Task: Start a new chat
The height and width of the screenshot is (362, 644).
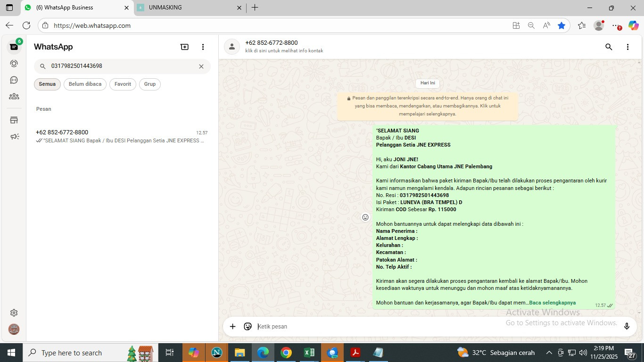Action: [x=184, y=47]
